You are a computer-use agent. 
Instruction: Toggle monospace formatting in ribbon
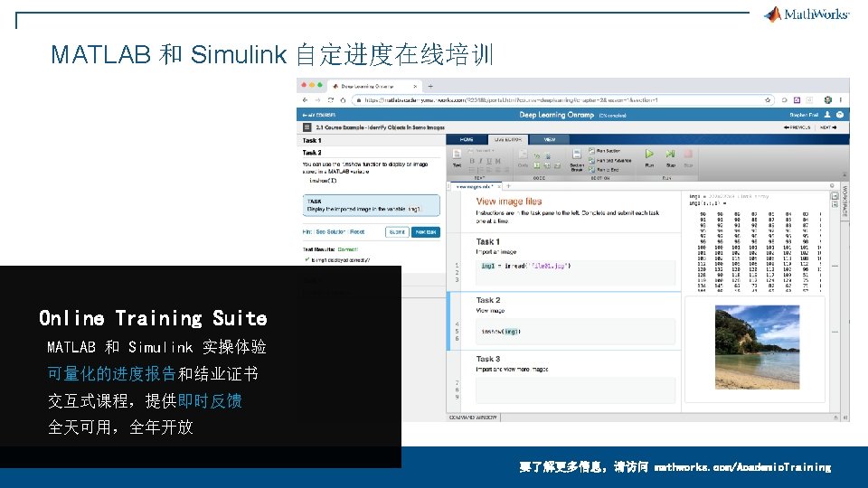(497, 161)
